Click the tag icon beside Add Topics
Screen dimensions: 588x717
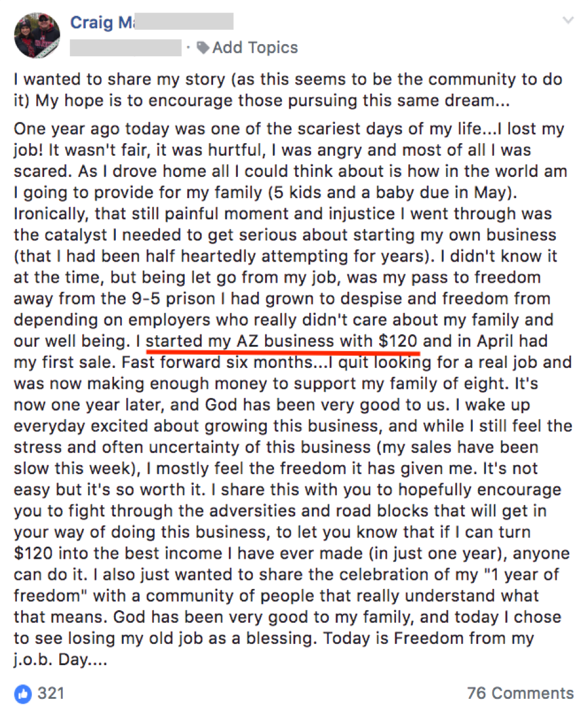click(203, 48)
